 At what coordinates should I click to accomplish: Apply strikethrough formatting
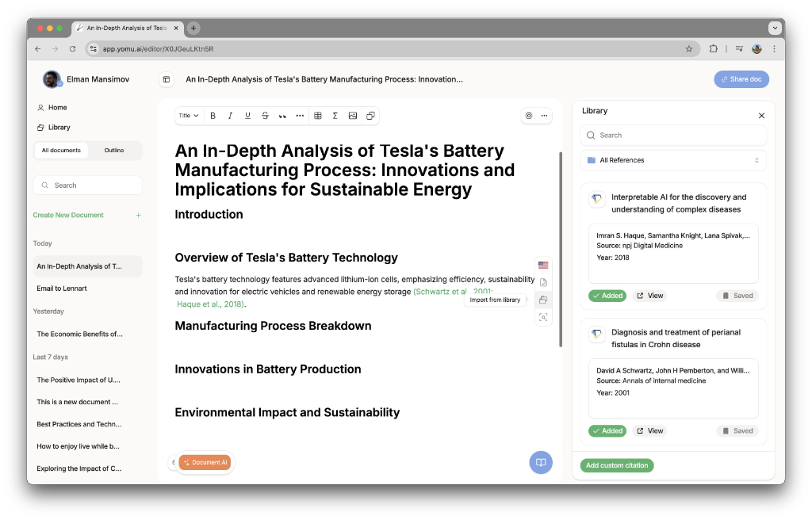(265, 116)
